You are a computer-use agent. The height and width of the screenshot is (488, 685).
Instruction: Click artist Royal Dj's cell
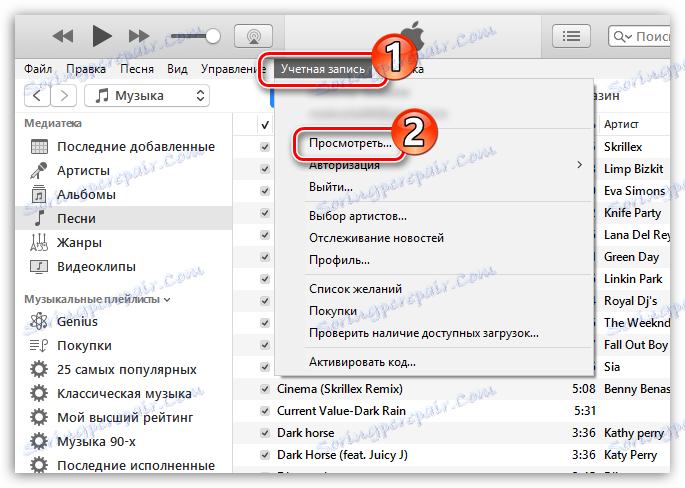[x=630, y=301]
